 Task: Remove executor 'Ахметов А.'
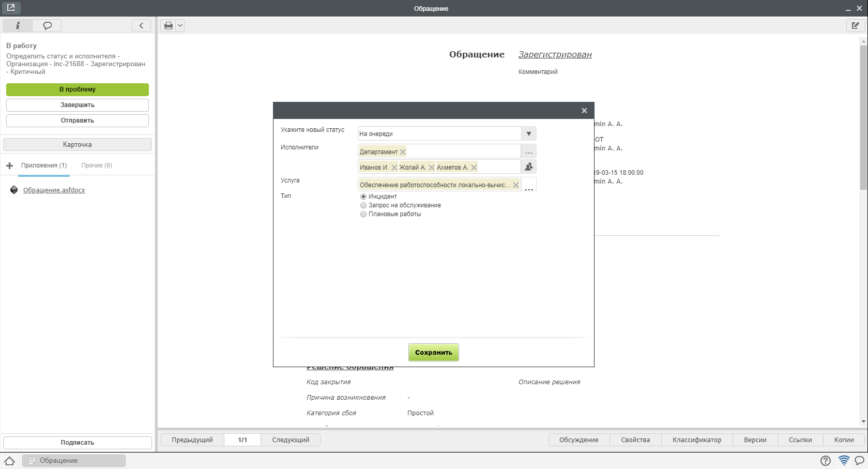point(474,168)
